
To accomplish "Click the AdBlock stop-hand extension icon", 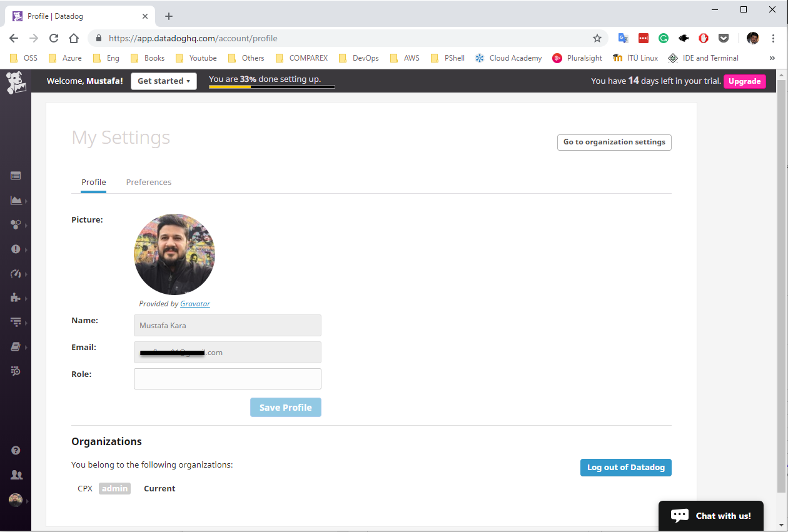I will [x=704, y=38].
